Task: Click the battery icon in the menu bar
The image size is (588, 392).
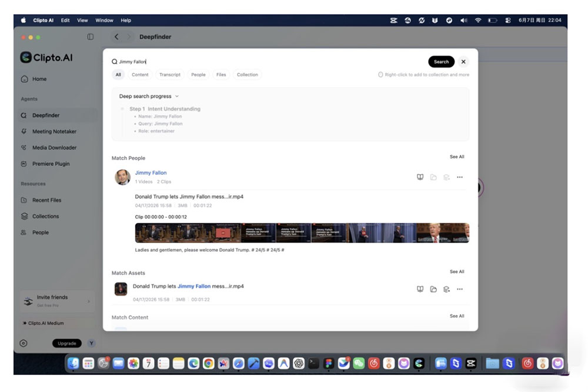Action: (x=492, y=20)
